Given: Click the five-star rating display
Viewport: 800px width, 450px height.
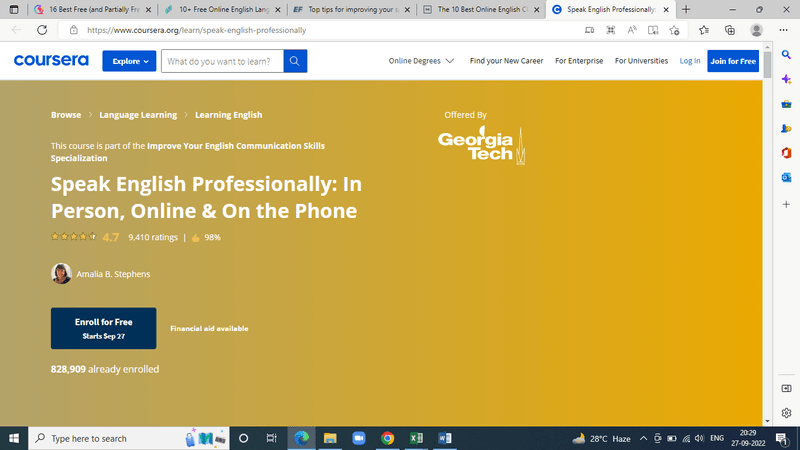Looking at the screenshot, I should point(74,237).
